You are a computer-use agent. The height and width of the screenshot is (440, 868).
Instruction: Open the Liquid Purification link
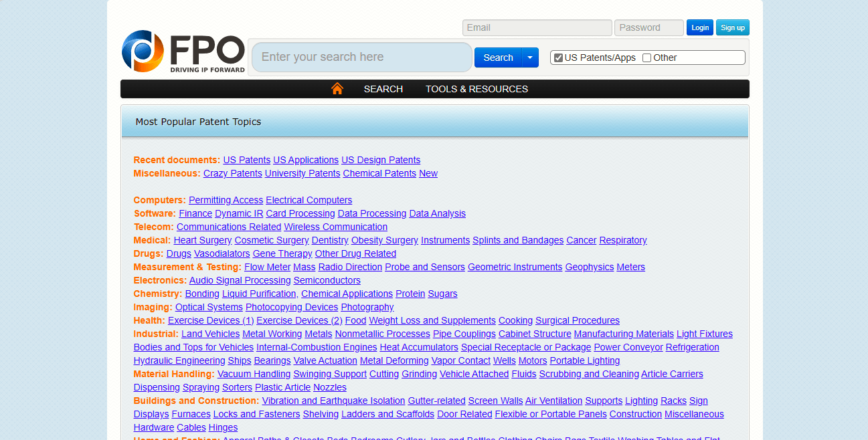click(x=259, y=294)
